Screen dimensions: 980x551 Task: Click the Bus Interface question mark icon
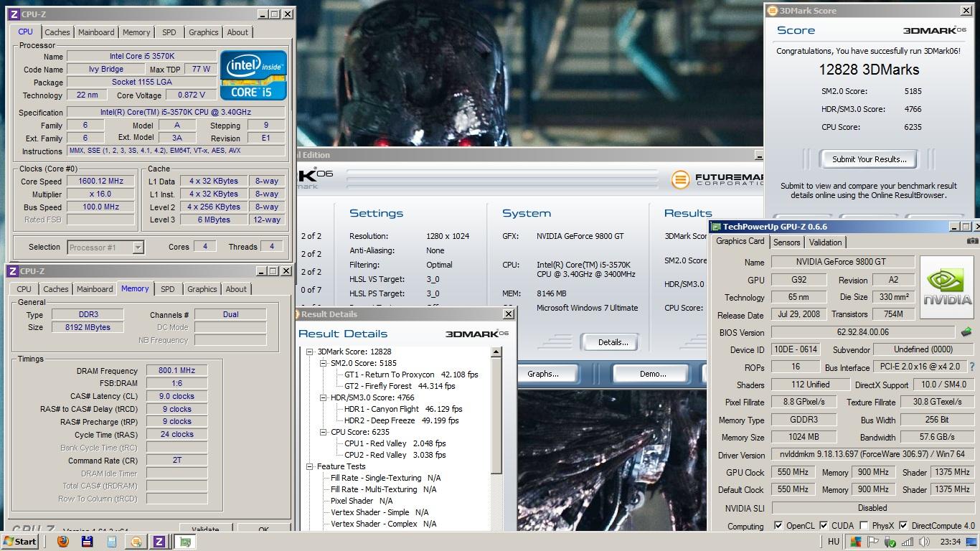coord(972,367)
